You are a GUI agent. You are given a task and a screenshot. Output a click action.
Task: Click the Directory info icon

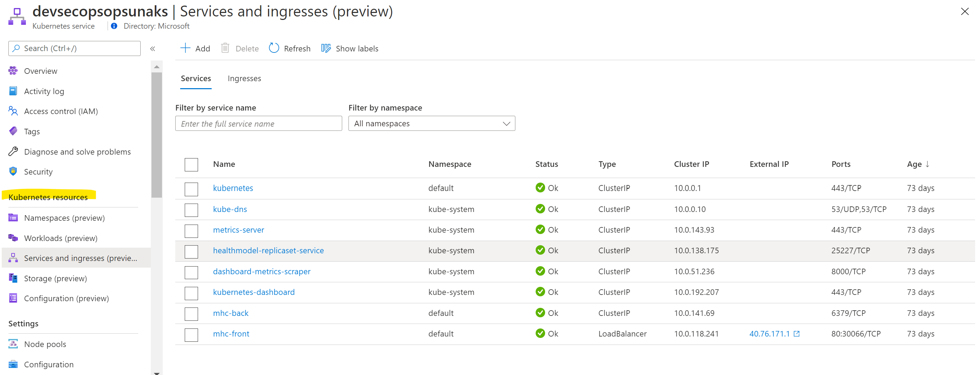[x=114, y=26]
